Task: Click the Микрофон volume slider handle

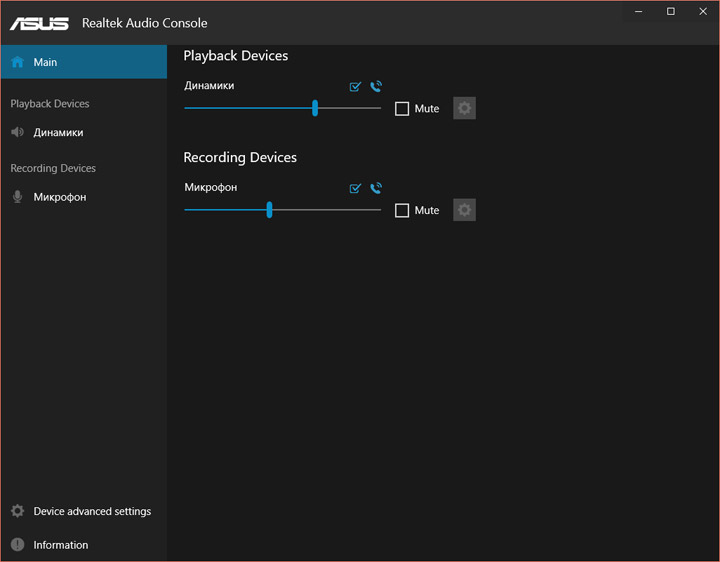Action: 269,210
